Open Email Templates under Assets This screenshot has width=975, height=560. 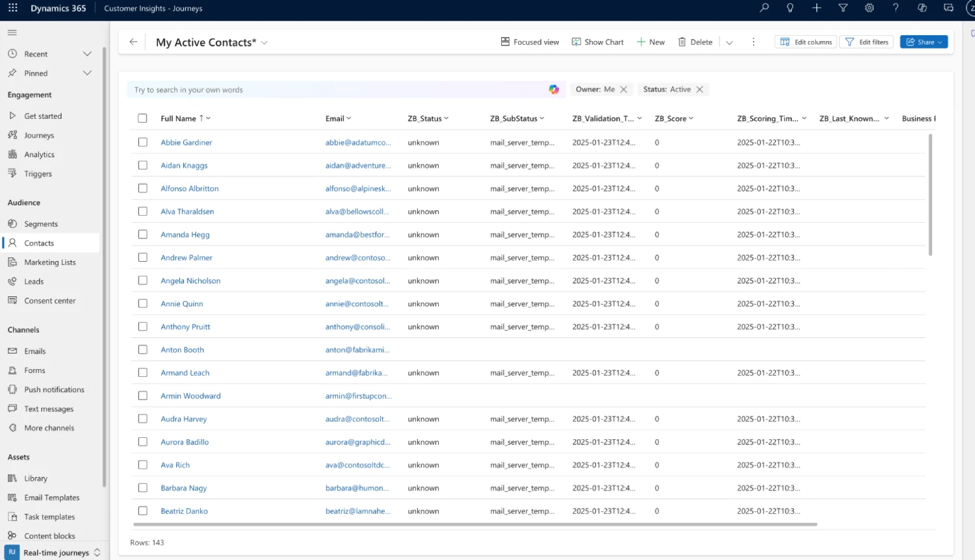point(51,497)
